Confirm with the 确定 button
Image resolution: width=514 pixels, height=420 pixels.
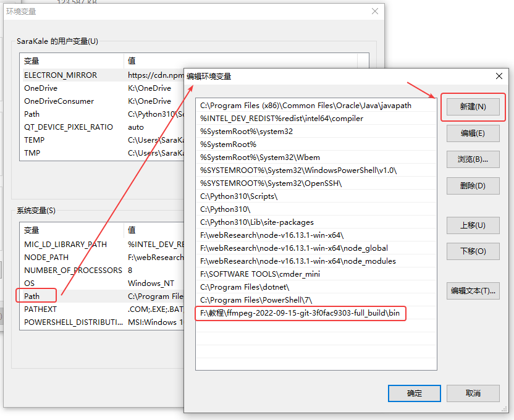[414, 393]
